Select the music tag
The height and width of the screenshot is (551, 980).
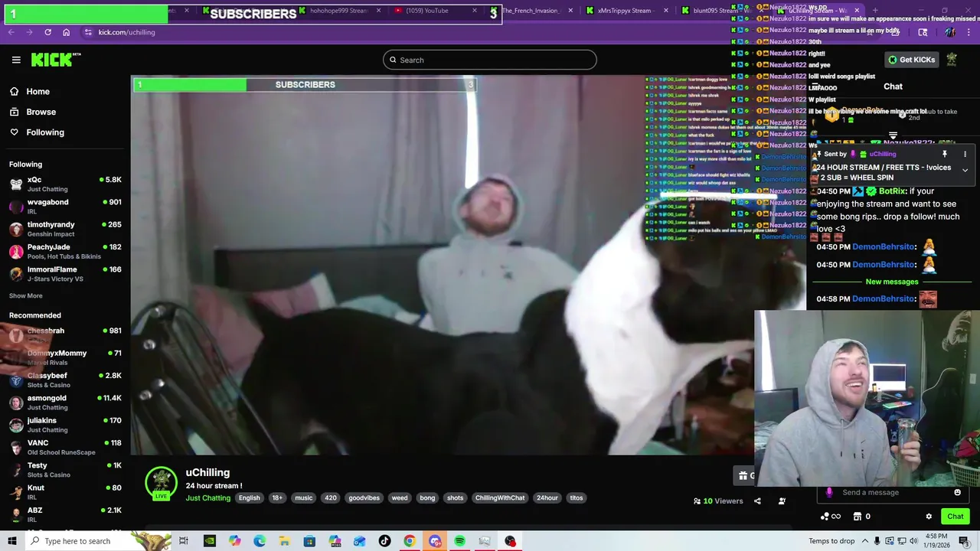(304, 498)
